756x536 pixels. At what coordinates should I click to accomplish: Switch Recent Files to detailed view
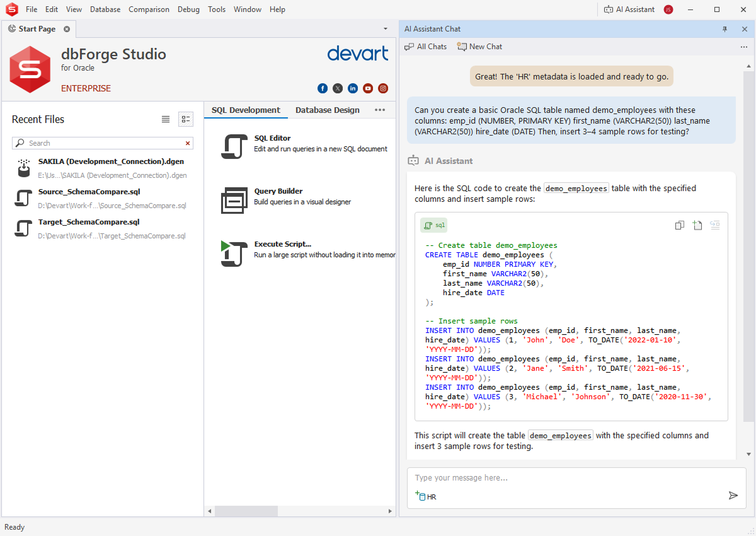pyautogui.click(x=186, y=119)
